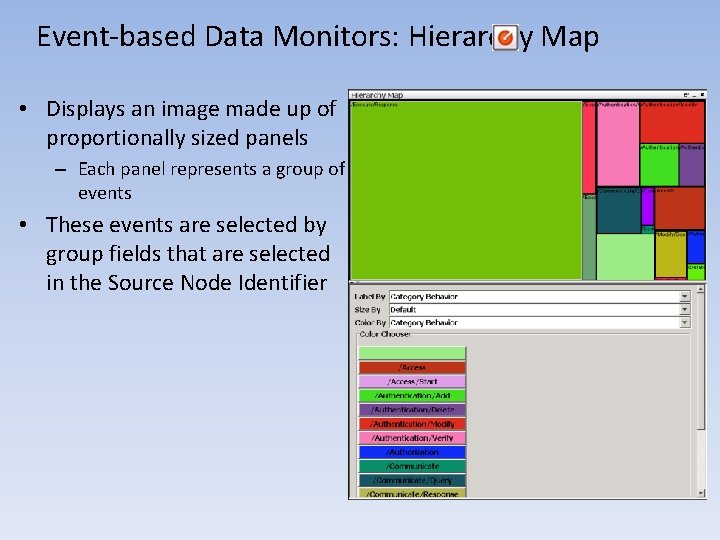Click bullet text "These events are selected by"
The image size is (720, 540).
186,225
